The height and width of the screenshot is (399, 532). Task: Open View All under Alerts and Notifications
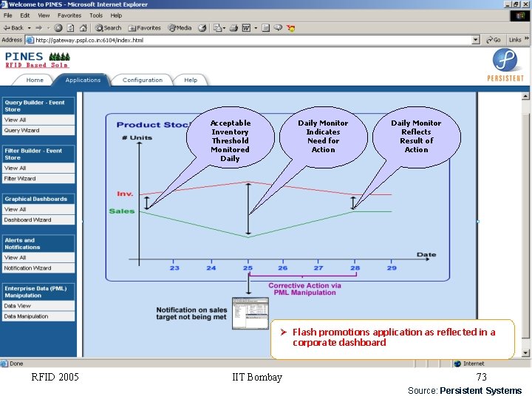pos(38,258)
